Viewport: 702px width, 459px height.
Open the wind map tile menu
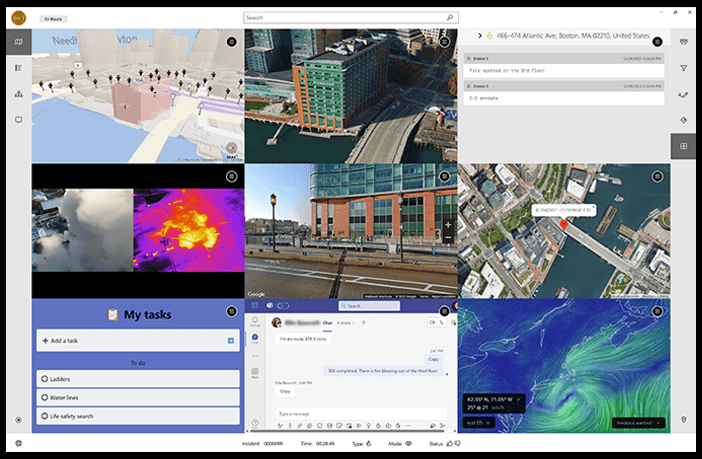657,311
